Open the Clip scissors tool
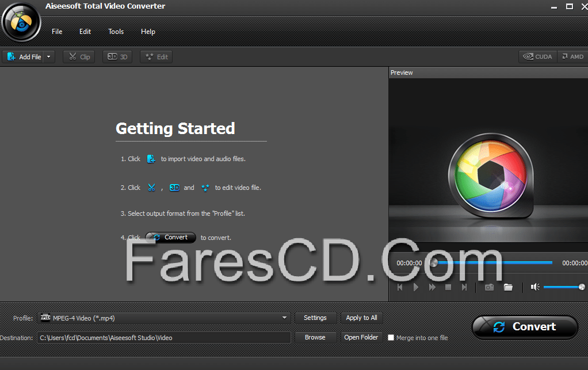The image size is (588, 370). (79, 56)
